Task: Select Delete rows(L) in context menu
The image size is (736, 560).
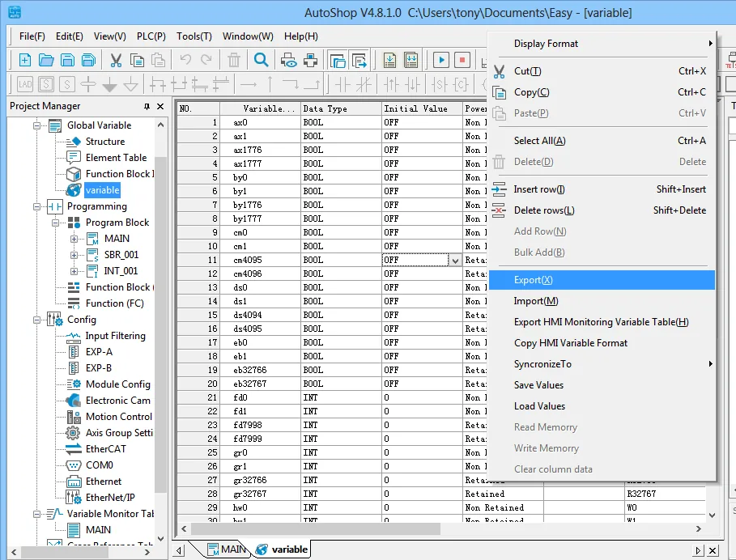Action: 602,210
